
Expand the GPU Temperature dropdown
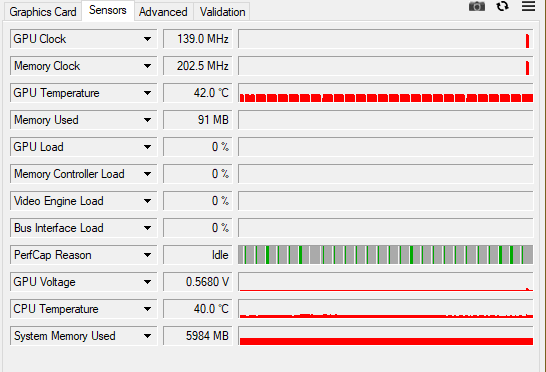(x=148, y=93)
